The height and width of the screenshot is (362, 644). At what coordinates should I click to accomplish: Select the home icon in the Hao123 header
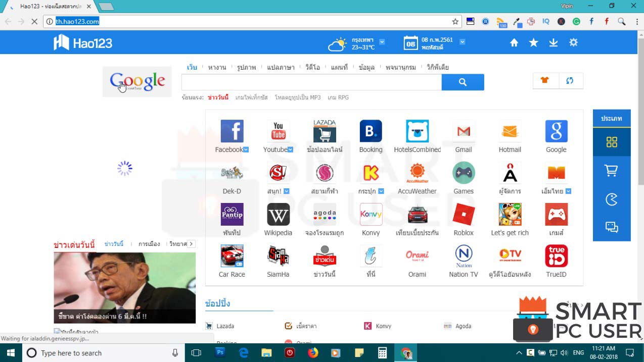(514, 42)
